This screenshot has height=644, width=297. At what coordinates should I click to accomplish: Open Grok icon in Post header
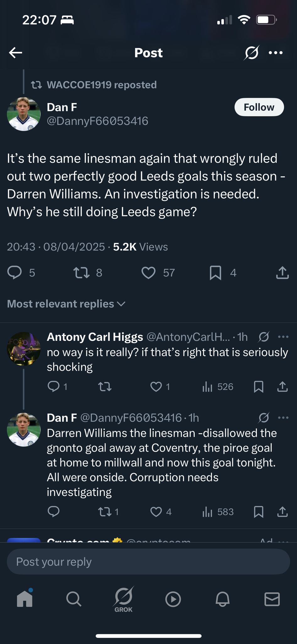coord(251,53)
